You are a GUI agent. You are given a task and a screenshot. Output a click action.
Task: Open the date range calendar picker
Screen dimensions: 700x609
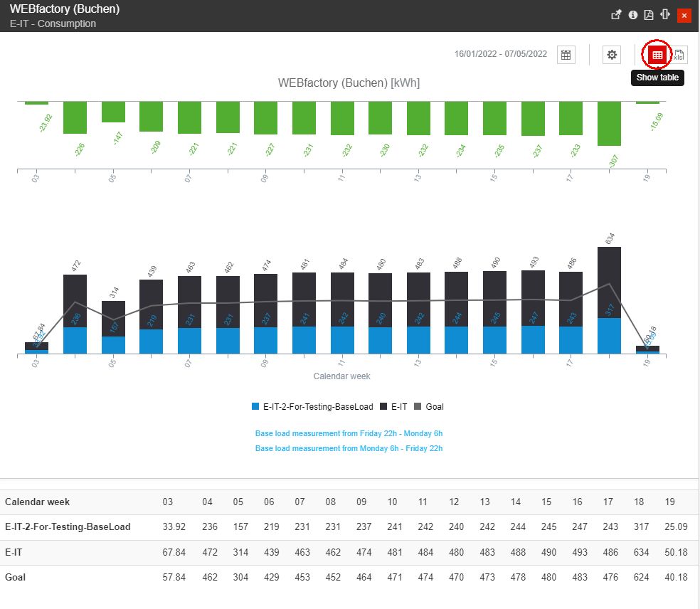point(566,55)
